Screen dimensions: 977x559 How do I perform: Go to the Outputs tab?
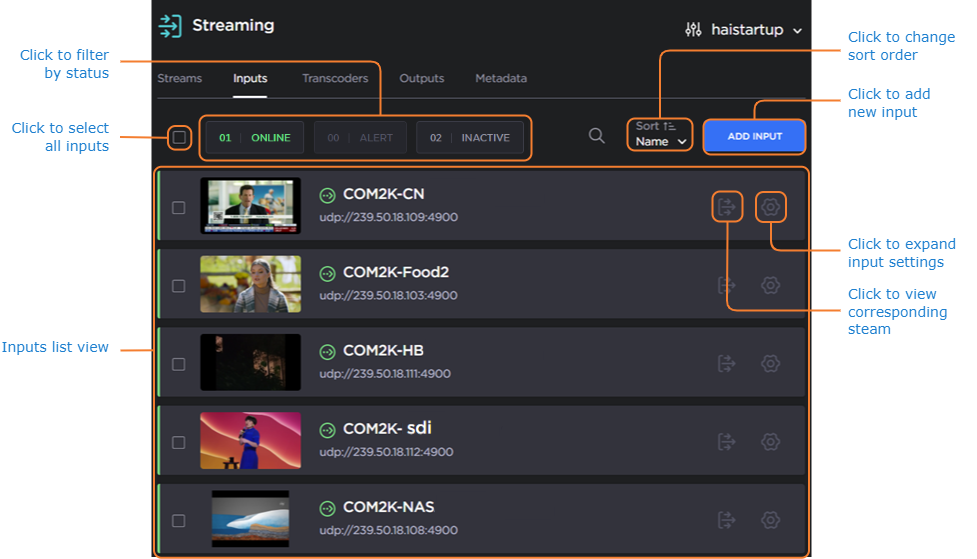click(422, 78)
